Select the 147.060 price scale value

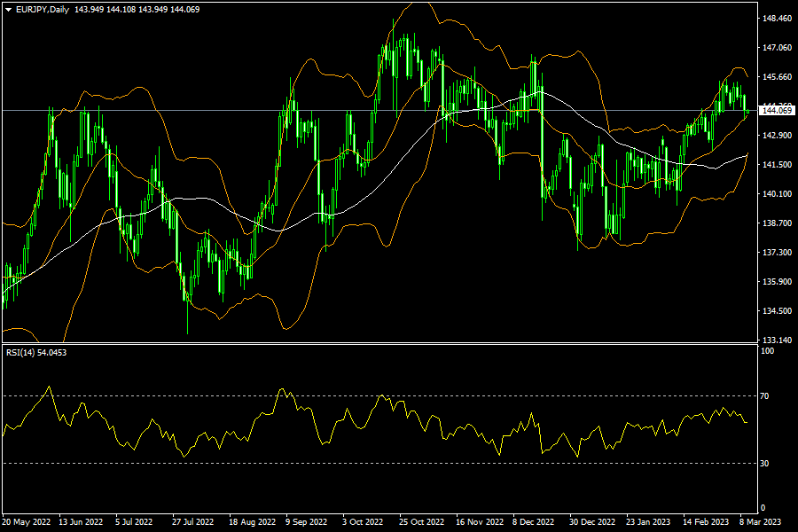(x=777, y=47)
